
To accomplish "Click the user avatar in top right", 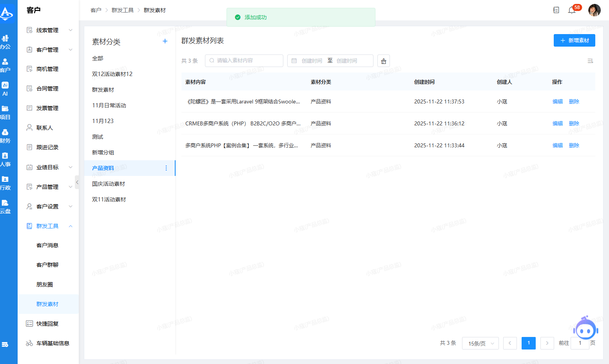I will (x=594, y=10).
